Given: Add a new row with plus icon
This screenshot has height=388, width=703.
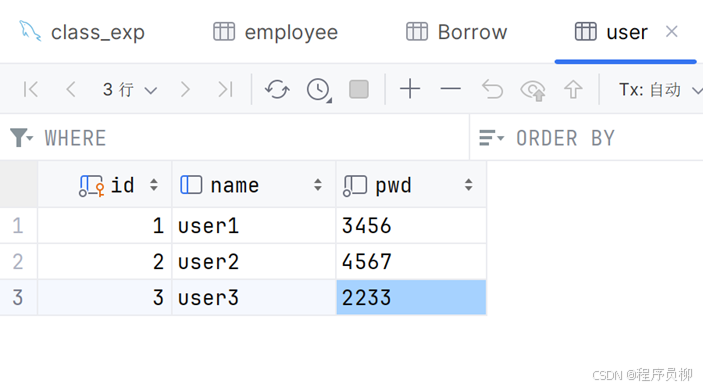Looking at the screenshot, I should [410, 89].
